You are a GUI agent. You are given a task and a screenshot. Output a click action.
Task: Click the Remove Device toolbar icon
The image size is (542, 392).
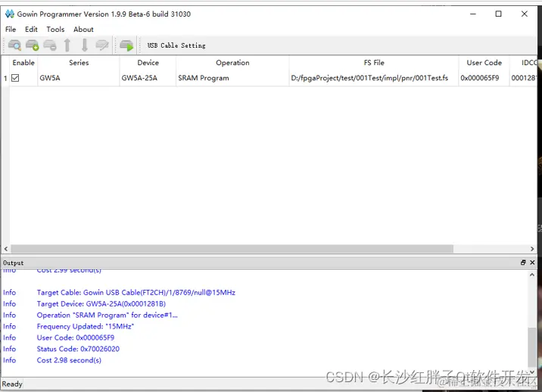pyautogui.click(x=50, y=45)
